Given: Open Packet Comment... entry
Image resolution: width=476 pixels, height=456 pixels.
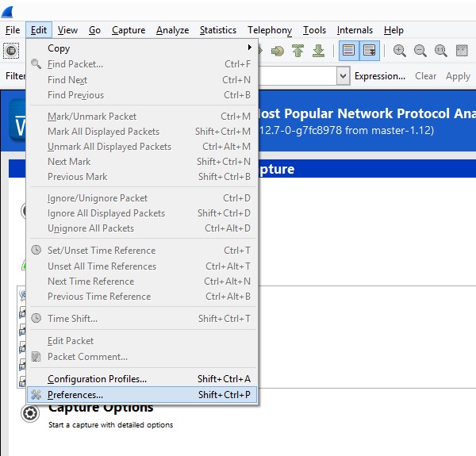Looking at the screenshot, I should [142, 357].
